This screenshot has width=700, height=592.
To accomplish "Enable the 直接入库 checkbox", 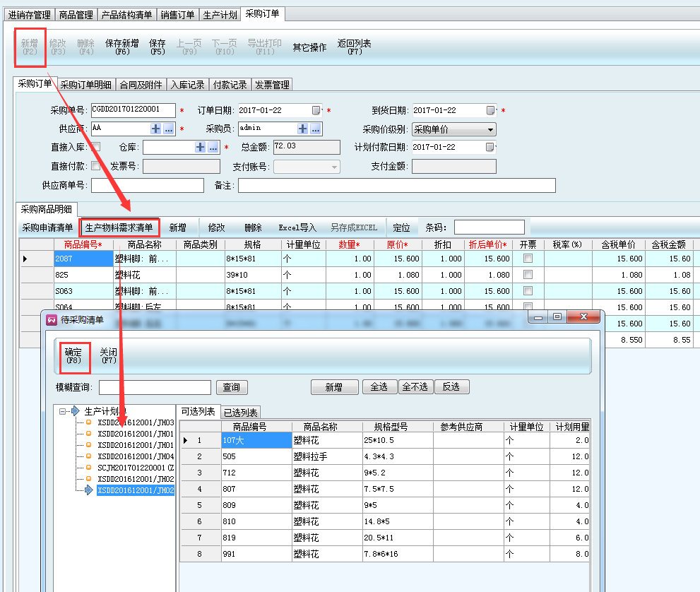I will [96, 147].
